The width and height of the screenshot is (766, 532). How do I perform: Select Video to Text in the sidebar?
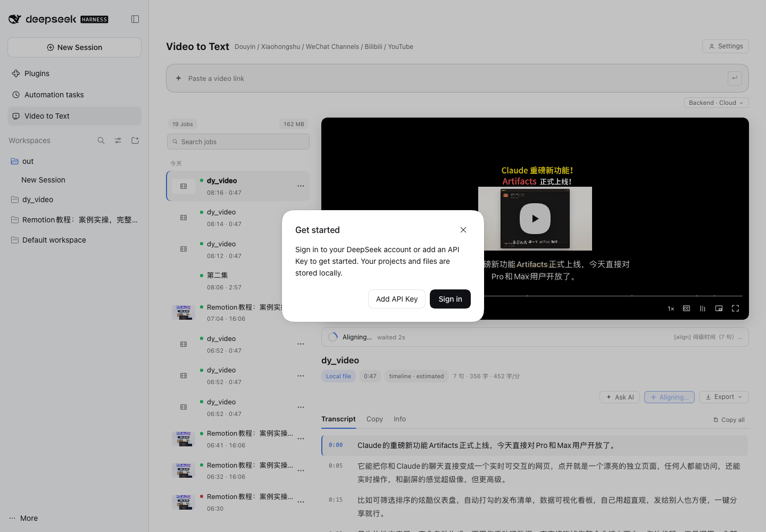point(74,116)
